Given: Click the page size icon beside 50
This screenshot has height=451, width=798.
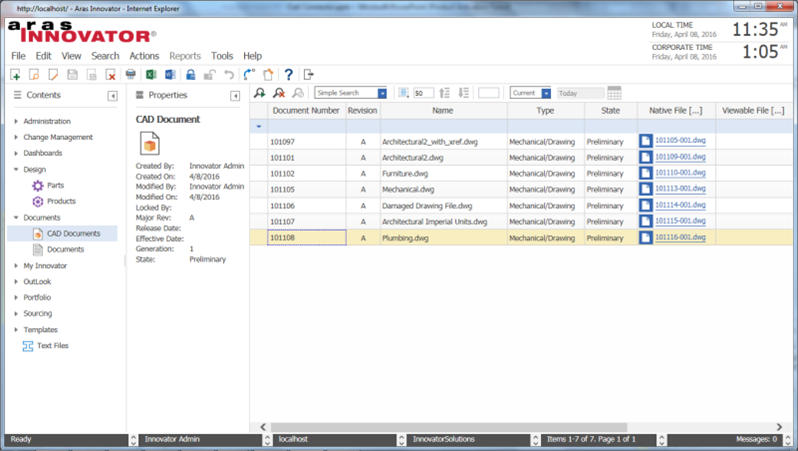Looking at the screenshot, I should [x=404, y=93].
